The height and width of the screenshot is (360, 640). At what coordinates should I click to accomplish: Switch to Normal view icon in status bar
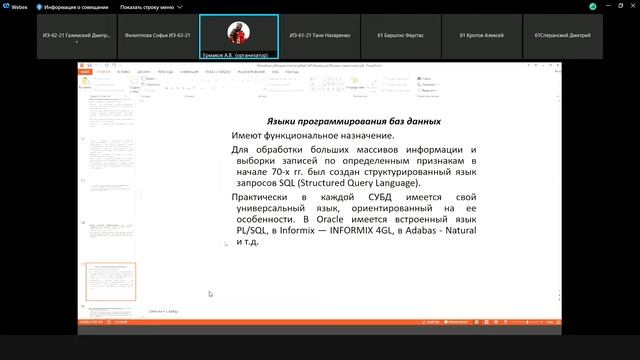coord(476,322)
